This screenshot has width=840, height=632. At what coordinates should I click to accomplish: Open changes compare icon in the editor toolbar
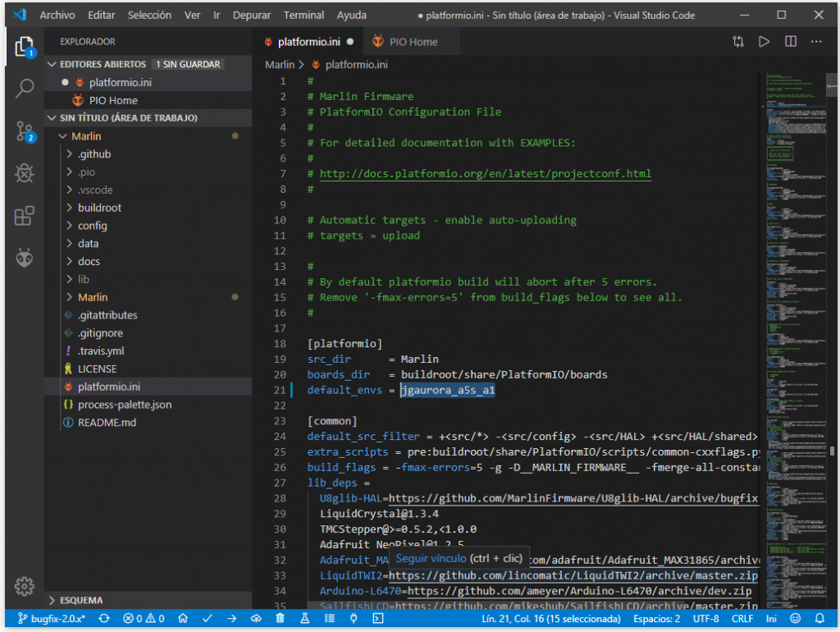[x=738, y=41]
